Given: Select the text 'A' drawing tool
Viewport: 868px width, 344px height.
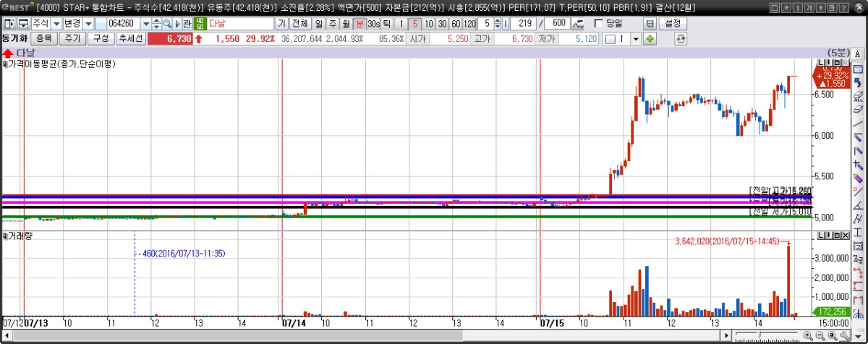Looking at the screenshot, I should 858,54.
